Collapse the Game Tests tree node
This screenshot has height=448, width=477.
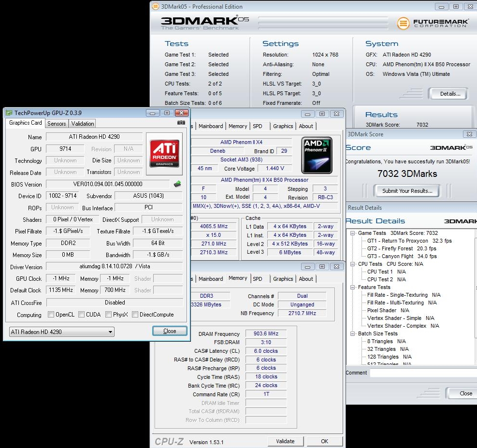coord(353,233)
